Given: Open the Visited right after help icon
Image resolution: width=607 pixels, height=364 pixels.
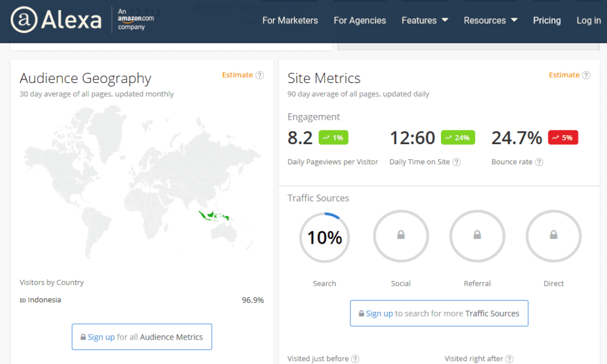Looking at the screenshot, I should pos(509,359).
